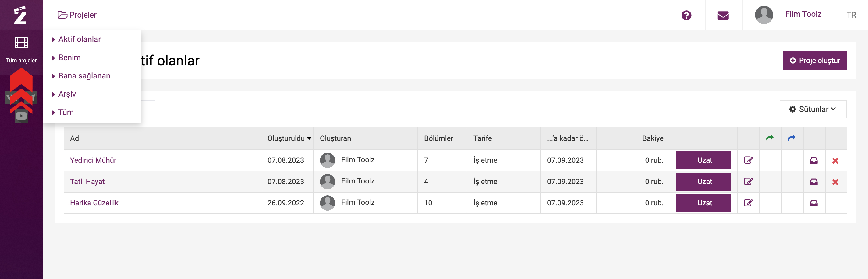The height and width of the screenshot is (279, 868).
Task: Archive Tatlı Hayat project
Action: pos(813,182)
